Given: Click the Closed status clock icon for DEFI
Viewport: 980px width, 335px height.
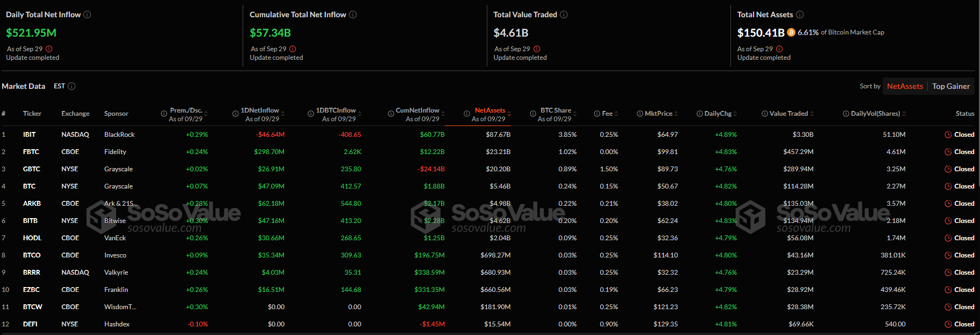Looking at the screenshot, I should [x=948, y=324].
